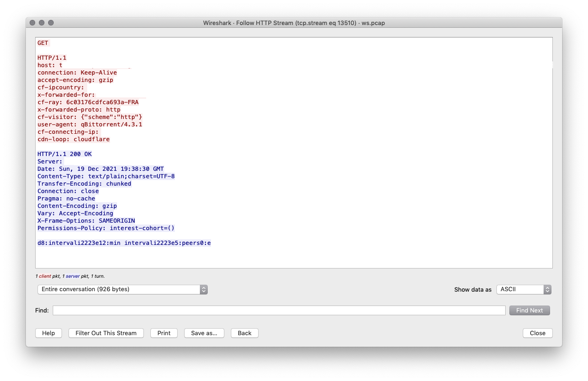Save the stream using Save as...
The image size is (588, 381).
point(204,333)
